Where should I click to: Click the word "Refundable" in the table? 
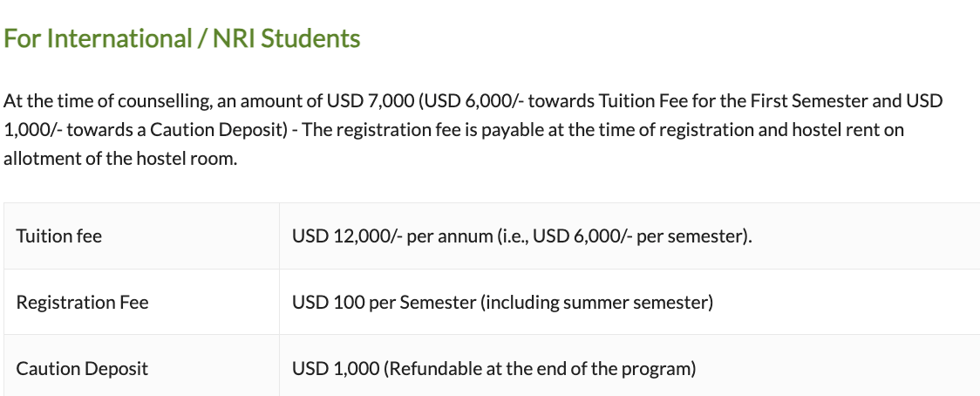coord(432,369)
